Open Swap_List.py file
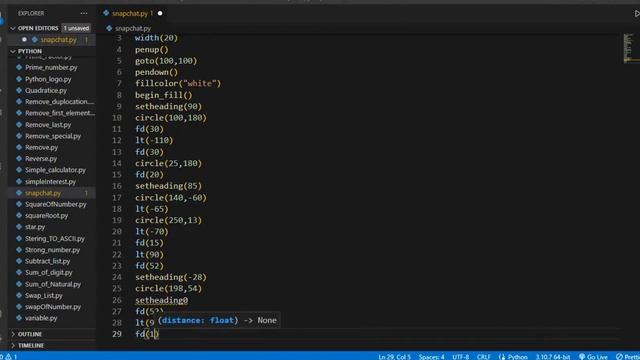The image size is (640, 360). (44, 296)
